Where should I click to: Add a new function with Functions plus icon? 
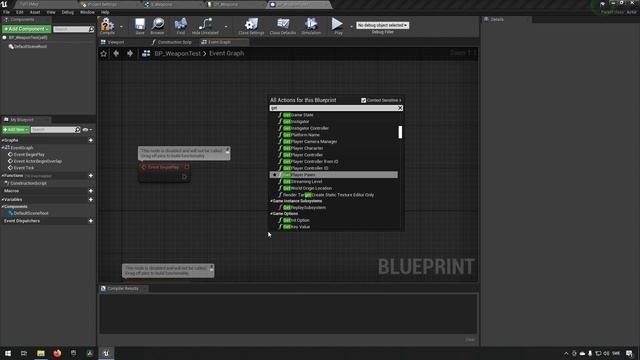tap(91, 176)
